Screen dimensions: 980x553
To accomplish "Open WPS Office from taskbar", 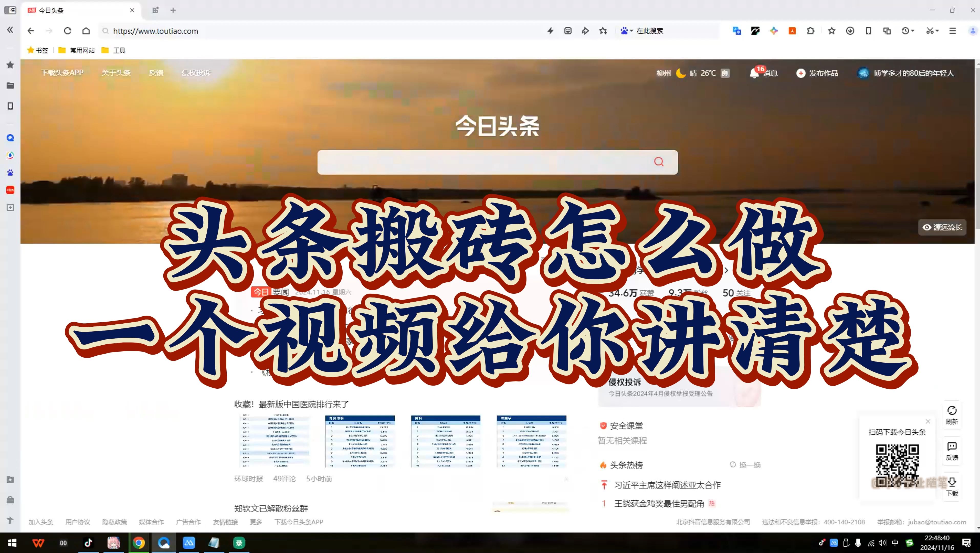I will (38, 543).
